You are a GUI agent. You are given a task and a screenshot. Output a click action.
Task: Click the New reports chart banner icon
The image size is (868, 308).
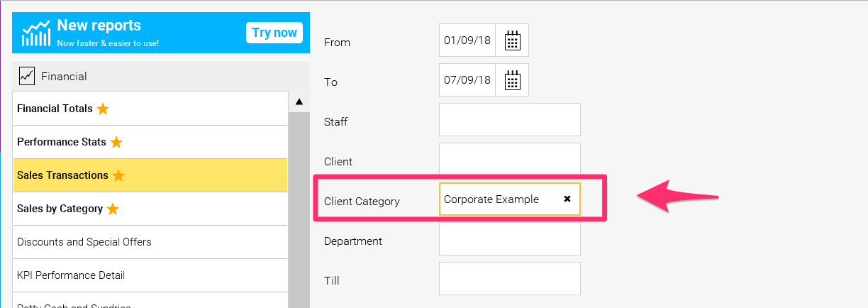[x=35, y=33]
